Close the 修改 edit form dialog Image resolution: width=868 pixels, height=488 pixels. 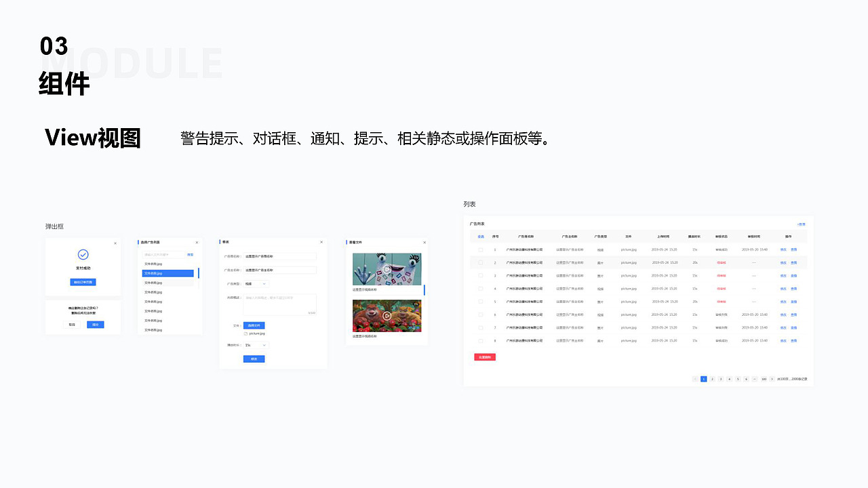321,242
